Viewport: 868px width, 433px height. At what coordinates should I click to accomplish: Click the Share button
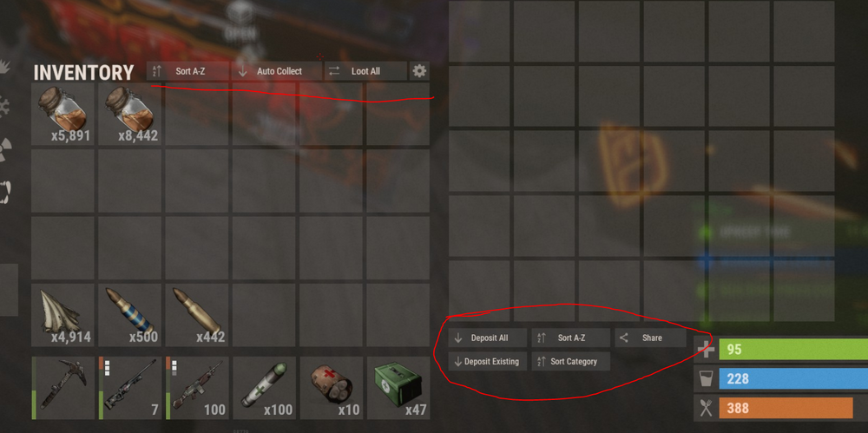650,338
